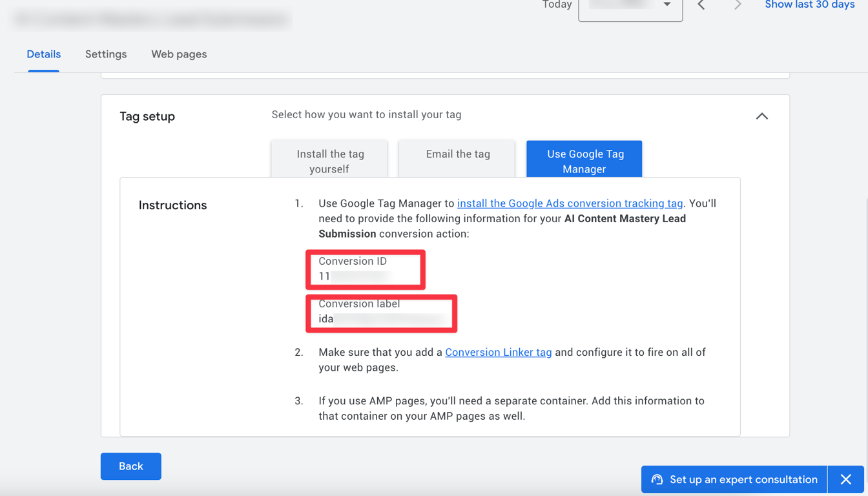Select the Details tab
Viewport: 868px width, 496px height.
44,54
